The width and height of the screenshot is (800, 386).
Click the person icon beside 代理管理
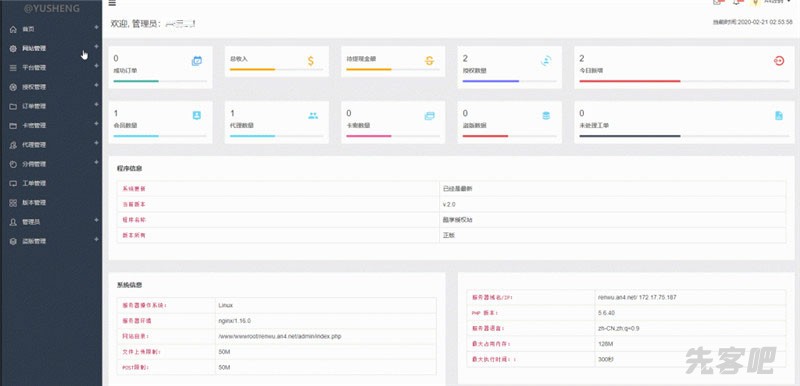tap(13, 145)
